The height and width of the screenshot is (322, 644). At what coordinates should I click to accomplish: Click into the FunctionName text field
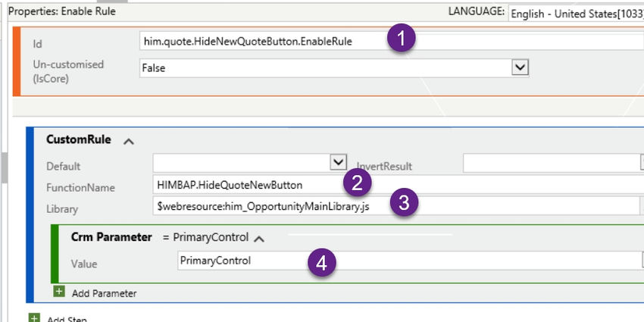(x=242, y=185)
